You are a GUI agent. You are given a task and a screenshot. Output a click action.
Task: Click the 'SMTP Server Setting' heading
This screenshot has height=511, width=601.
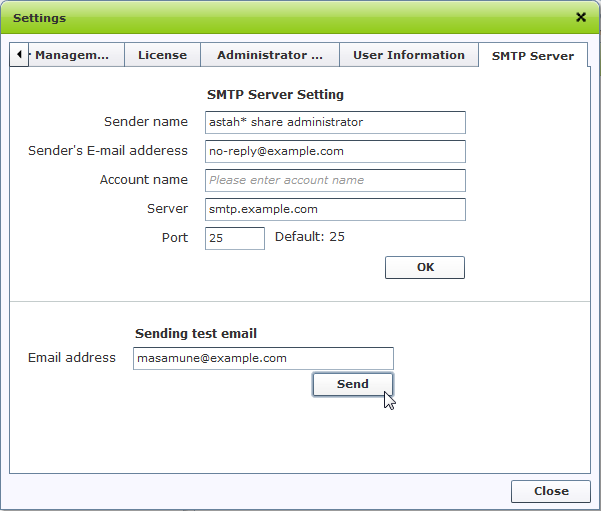coord(275,95)
